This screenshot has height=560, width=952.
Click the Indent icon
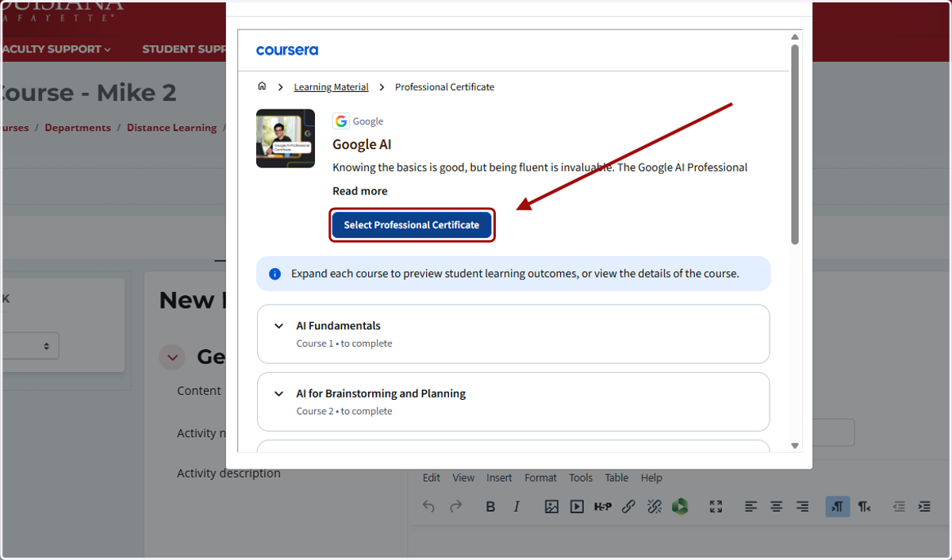[924, 506]
